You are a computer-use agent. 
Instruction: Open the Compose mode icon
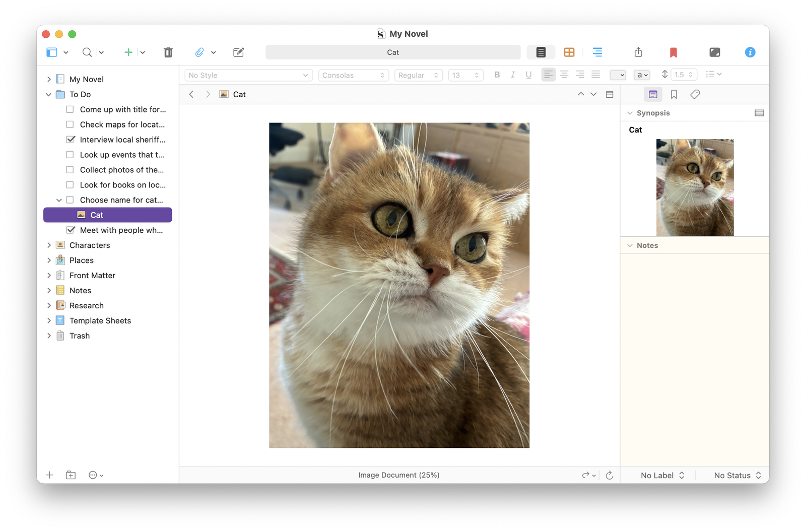(714, 52)
